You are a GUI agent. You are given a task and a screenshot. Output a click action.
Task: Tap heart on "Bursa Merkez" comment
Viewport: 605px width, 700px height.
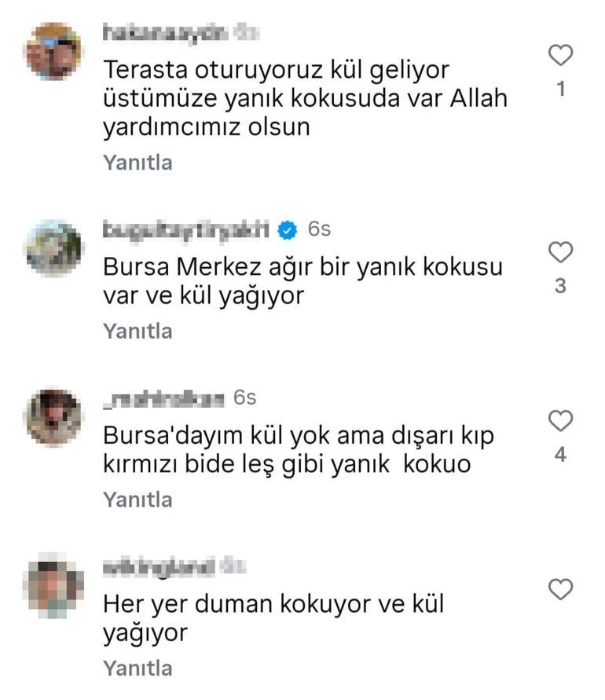pyautogui.click(x=560, y=252)
